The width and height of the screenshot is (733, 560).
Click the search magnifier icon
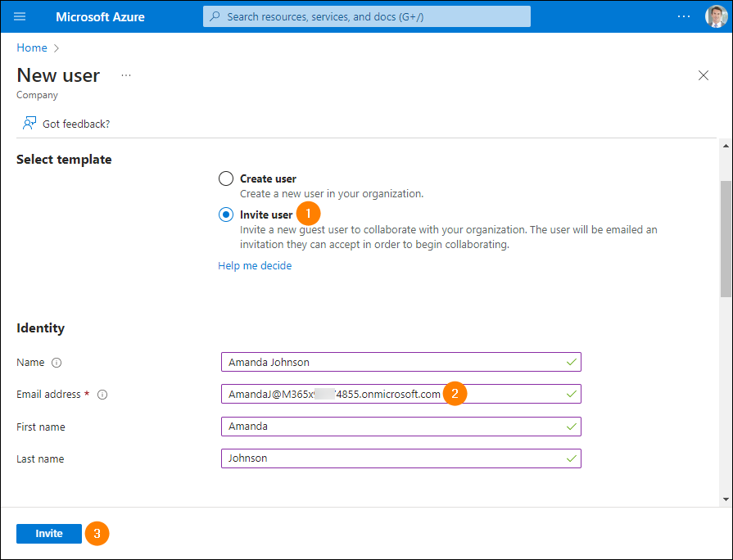click(x=215, y=16)
